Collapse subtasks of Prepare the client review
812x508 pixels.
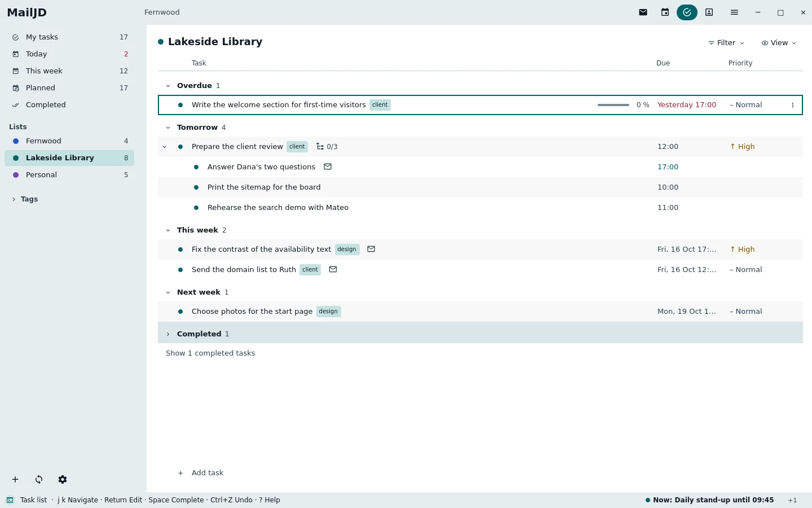point(164,147)
